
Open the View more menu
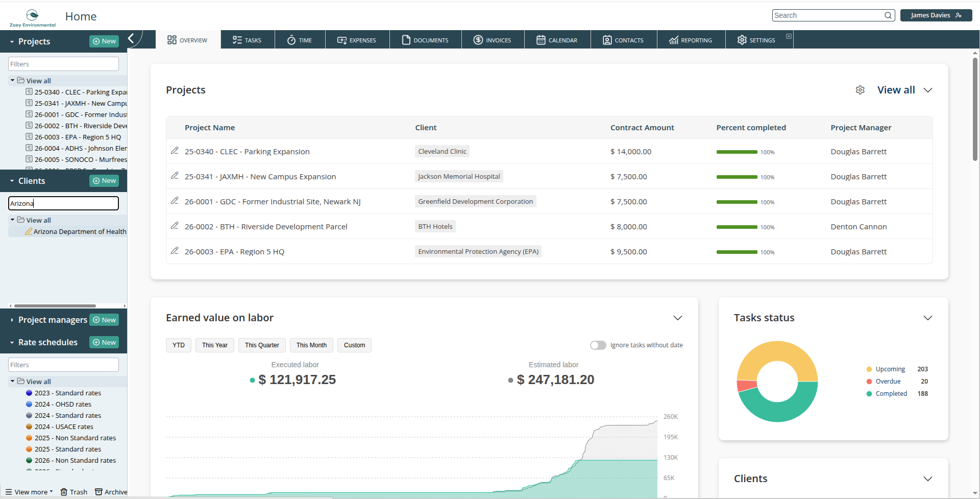[29, 492]
